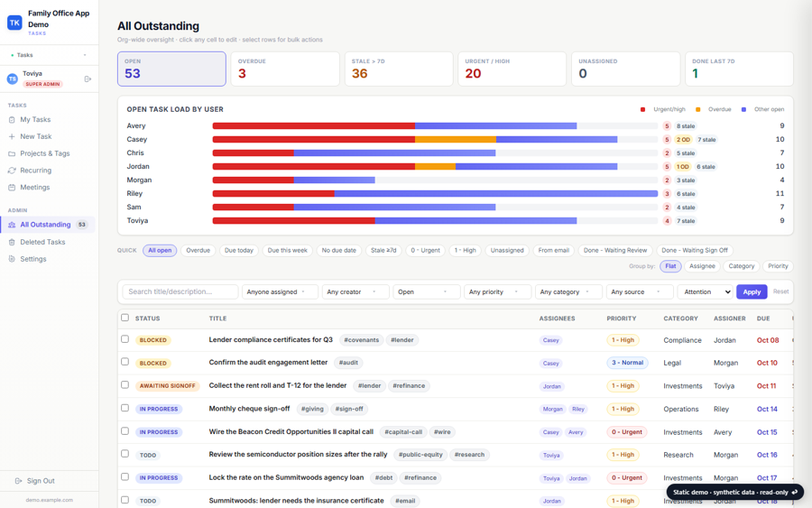
Task: Click the Oct 08 due date
Action: pos(768,340)
